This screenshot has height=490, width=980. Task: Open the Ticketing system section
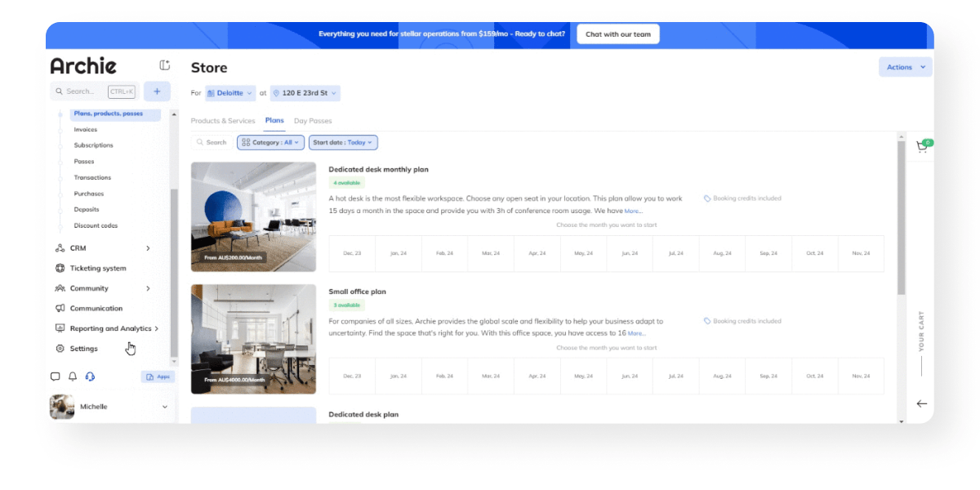(97, 268)
